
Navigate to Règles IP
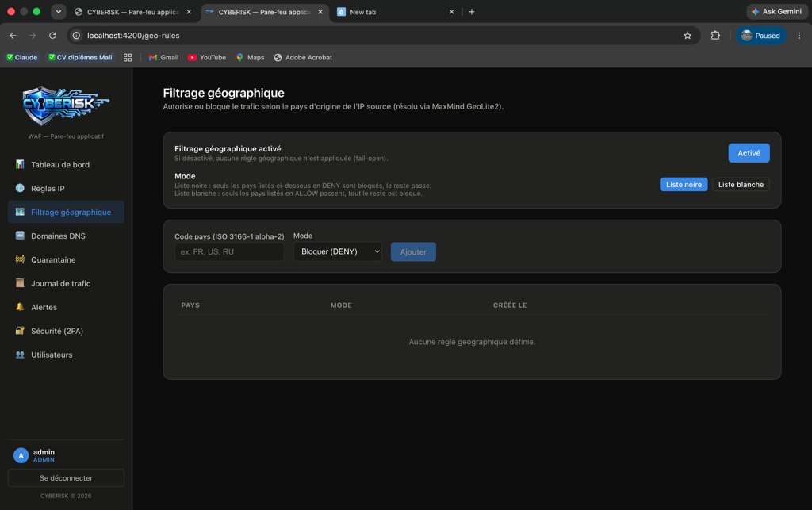(x=66, y=188)
